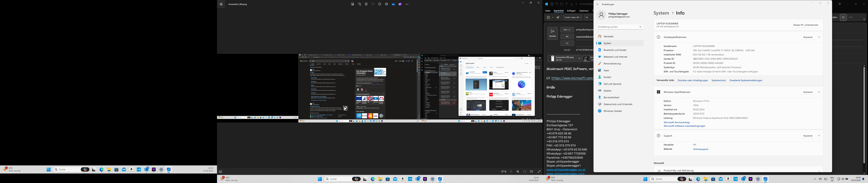Zoom in using the Photos magnifier plus

click(518, 171)
